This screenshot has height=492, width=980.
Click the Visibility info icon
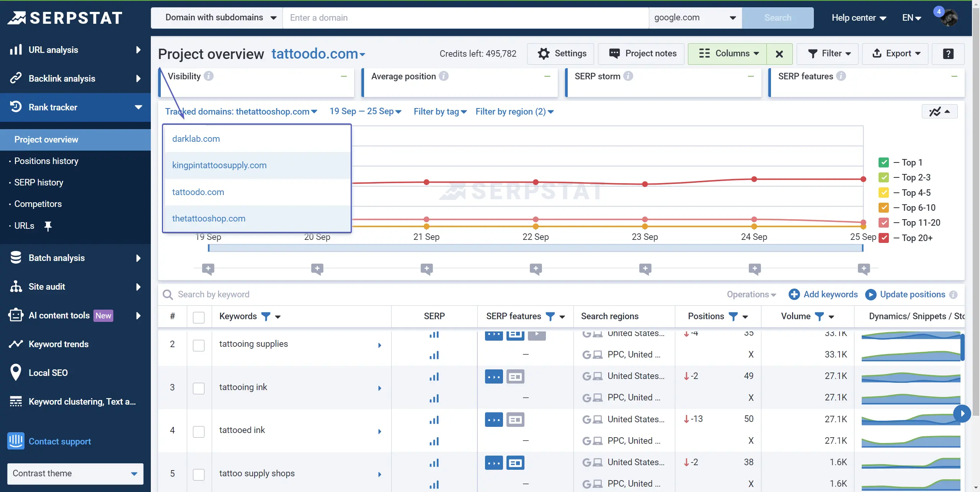[x=209, y=76]
